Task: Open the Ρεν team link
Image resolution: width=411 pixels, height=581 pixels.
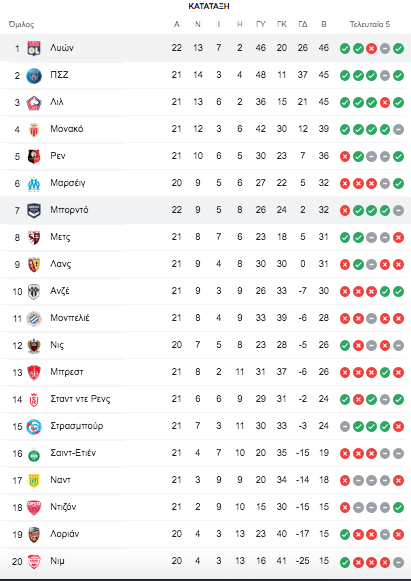Action: coord(58,156)
